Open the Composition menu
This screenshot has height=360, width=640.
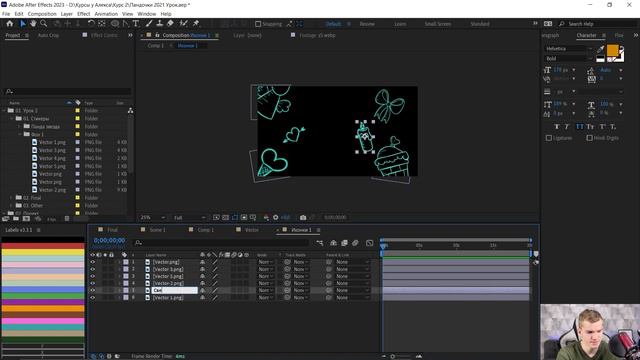[x=42, y=14]
